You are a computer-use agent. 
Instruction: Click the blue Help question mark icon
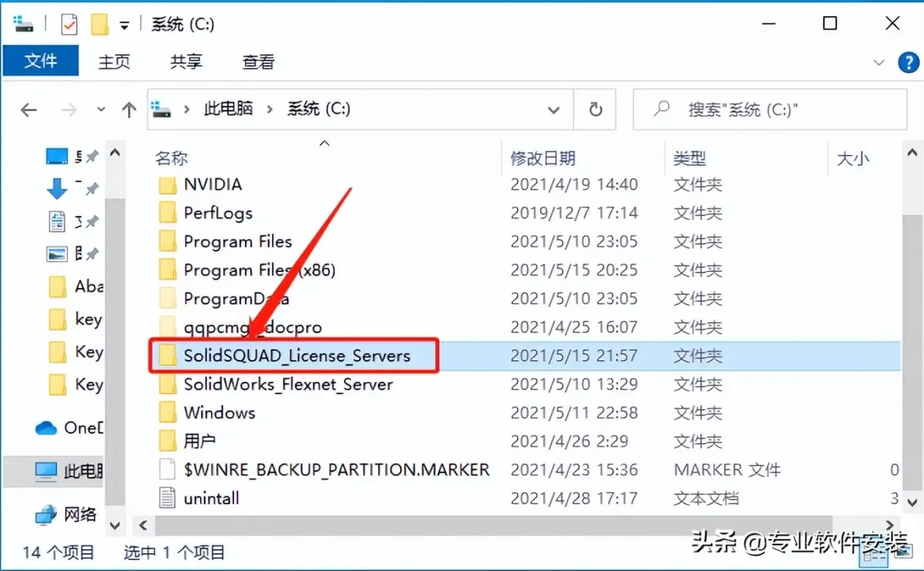tap(908, 63)
